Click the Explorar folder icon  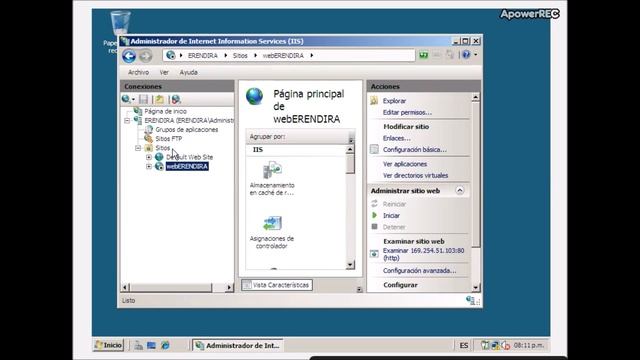click(374, 100)
